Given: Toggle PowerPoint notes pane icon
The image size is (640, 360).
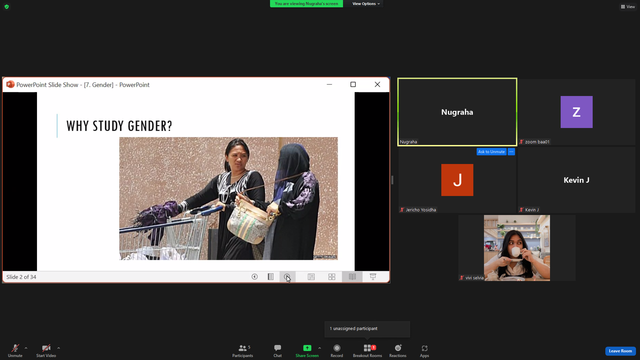Looking at the screenshot, I should tap(271, 277).
